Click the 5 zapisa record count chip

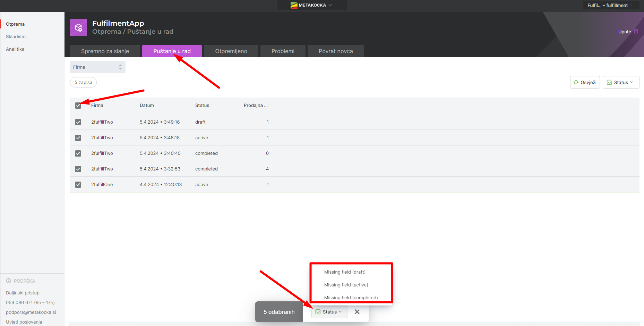tap(83, 82)
